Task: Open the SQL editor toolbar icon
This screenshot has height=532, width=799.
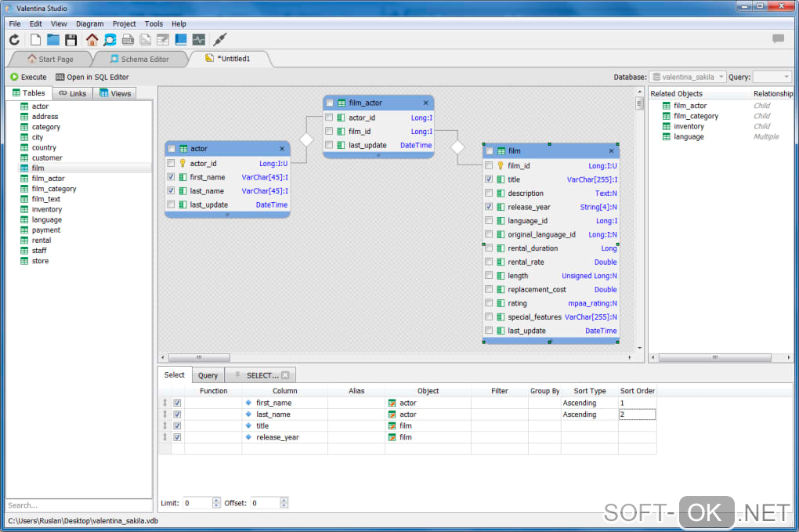Action: pos(128,39)
